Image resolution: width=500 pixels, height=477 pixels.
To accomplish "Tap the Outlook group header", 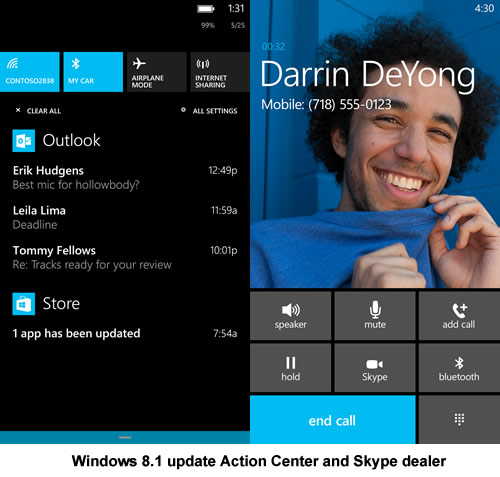I will (x=56, y=141).
